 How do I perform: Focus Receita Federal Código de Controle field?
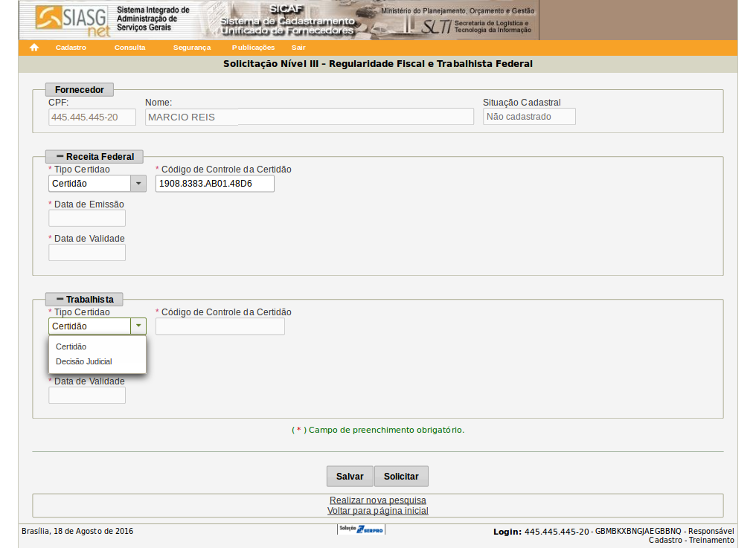pos(214,184)
